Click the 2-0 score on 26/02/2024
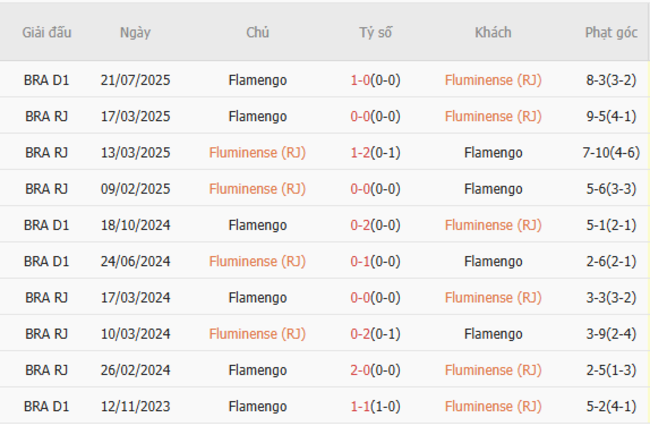 (361, 370)
